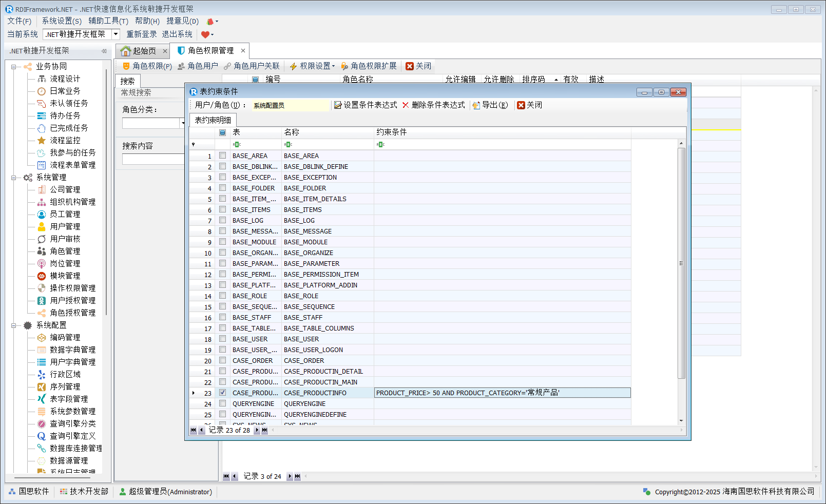Click the 重新登录 button
826x504 pixels.
(142, 34)
